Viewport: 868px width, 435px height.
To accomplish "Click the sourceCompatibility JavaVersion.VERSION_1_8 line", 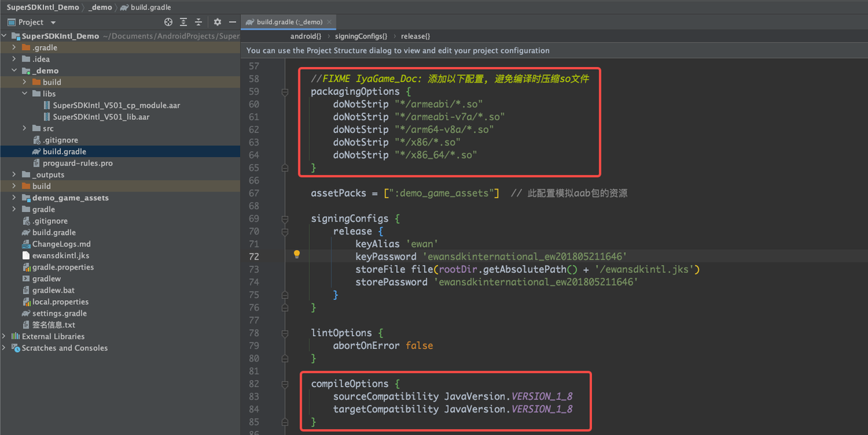I will [453, 396].
